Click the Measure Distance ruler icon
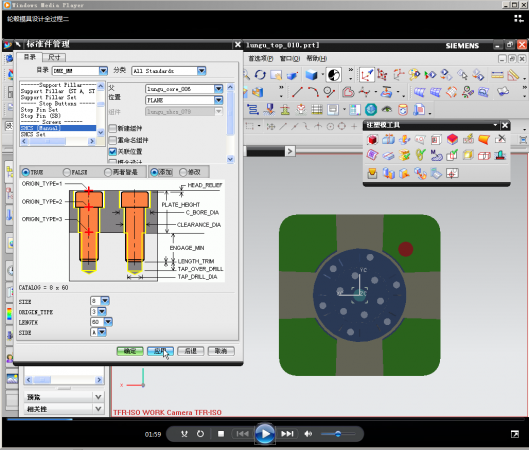This screenshot has height=450, width=529. pyautogui.click(x=497, y=75)
